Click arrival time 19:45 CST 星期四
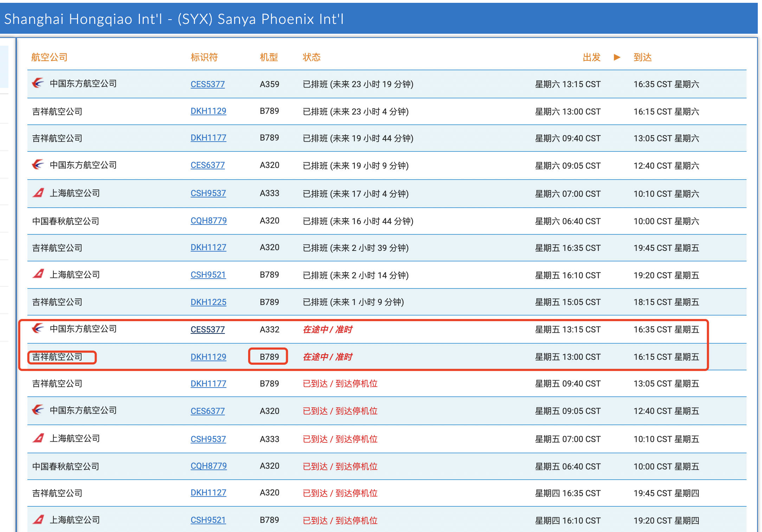Image resolution: width=762 pixels, height=532 pixels. (666, 493)
